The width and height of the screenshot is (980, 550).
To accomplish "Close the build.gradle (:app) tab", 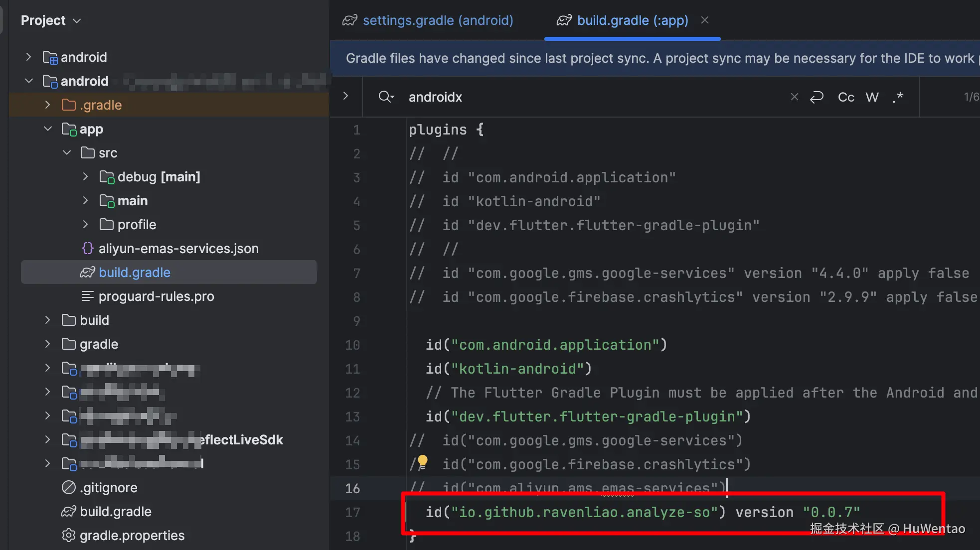I will [x=704, y=20].
